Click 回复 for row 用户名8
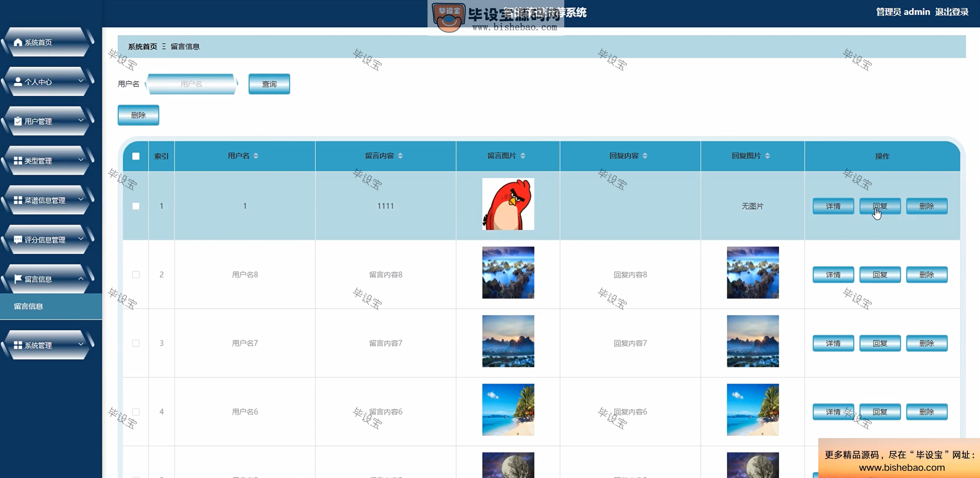Viewport: 980px width, 478px height. tap(880, 274)
